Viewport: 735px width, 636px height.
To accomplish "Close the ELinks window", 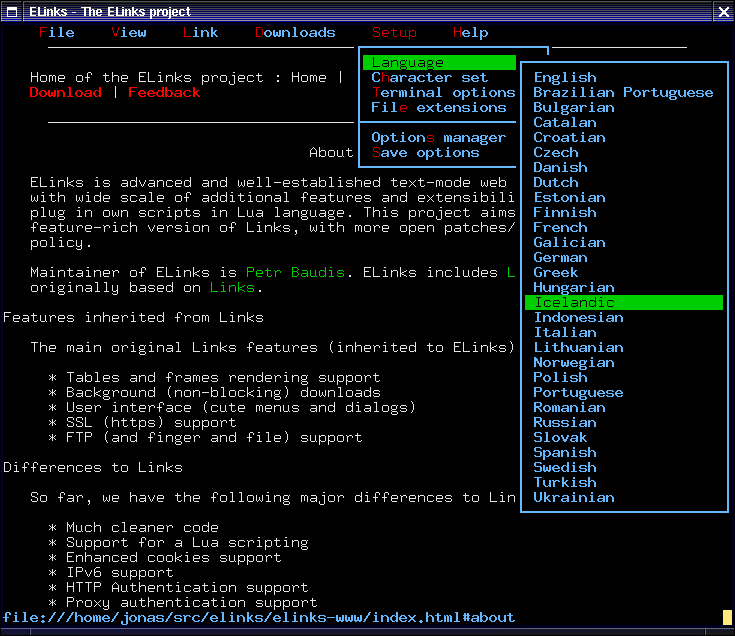I will pos(724,12).
